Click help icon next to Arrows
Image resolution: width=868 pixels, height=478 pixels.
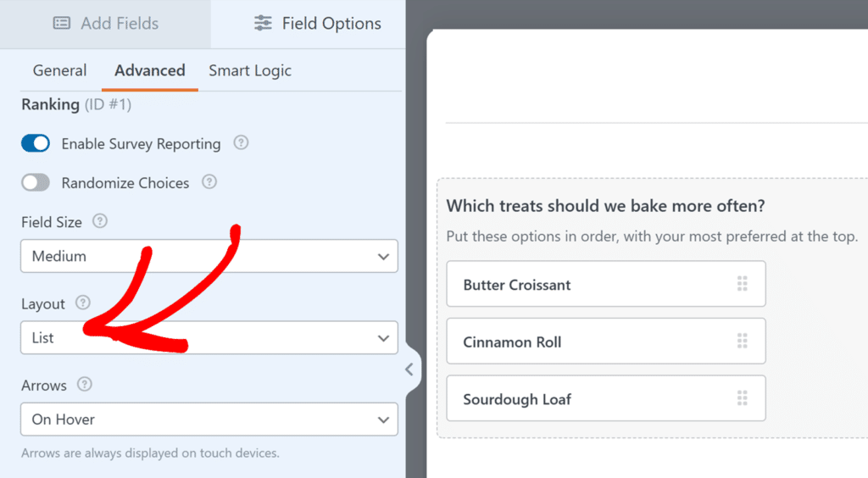click(x=84, y=384)
